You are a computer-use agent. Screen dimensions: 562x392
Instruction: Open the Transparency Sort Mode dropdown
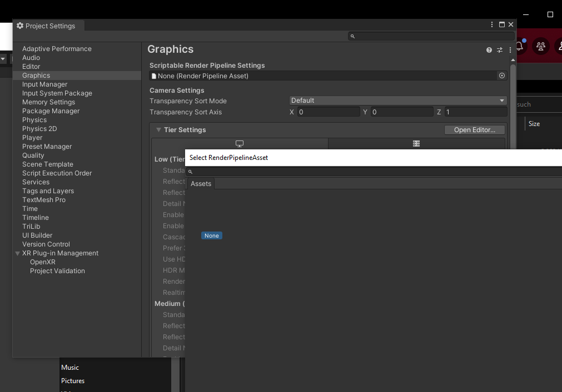click(397, 100)
